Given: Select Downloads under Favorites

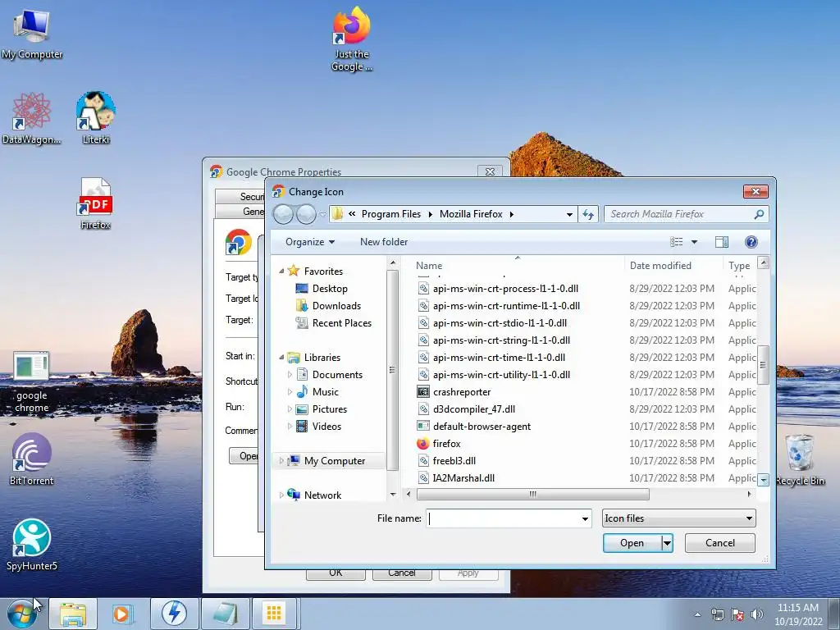Looking at the screenshot, I should point(336,306).
